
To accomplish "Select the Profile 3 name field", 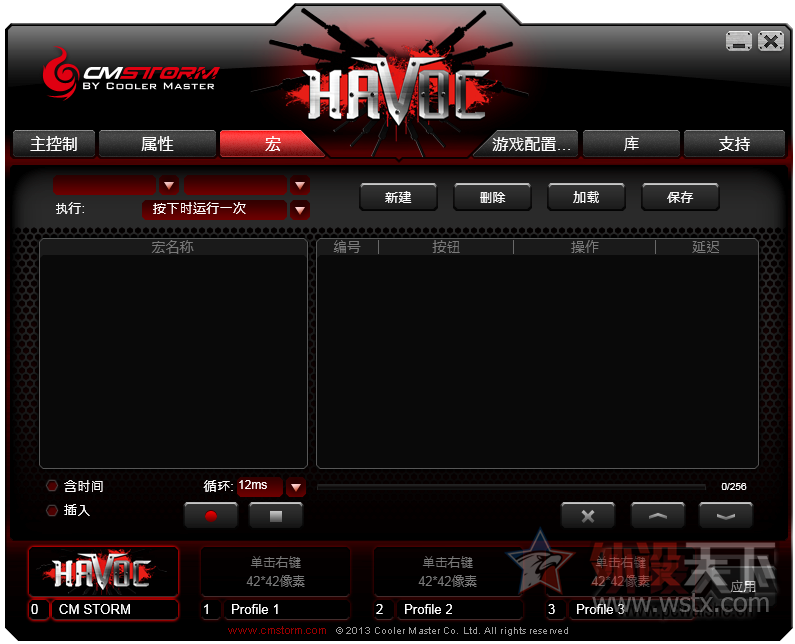I will click(x=632, y=609).
